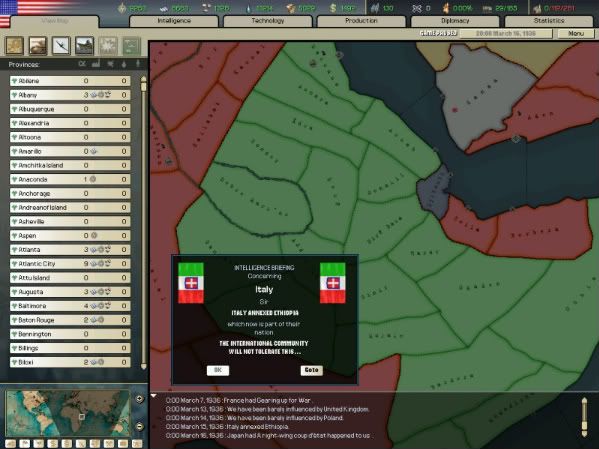Image resolution: width=599 pixels, height=449 pixels.
Task: Open the Statistics tab
Action: click(549, 21)
